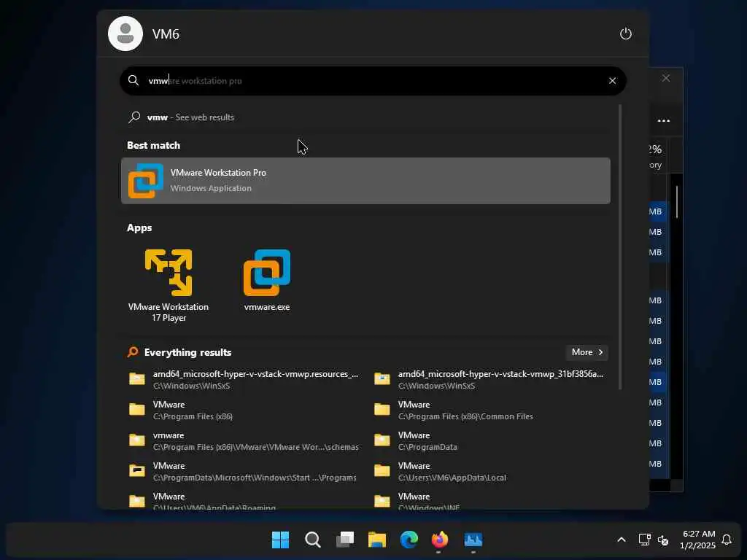
Task: Click the Everything results search icon
Action: [x=133, y=352]
